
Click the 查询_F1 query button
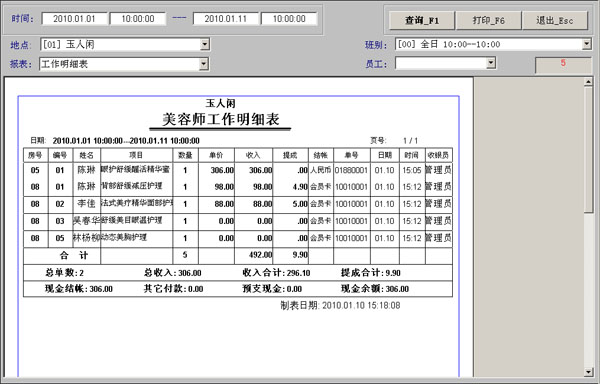422,20
